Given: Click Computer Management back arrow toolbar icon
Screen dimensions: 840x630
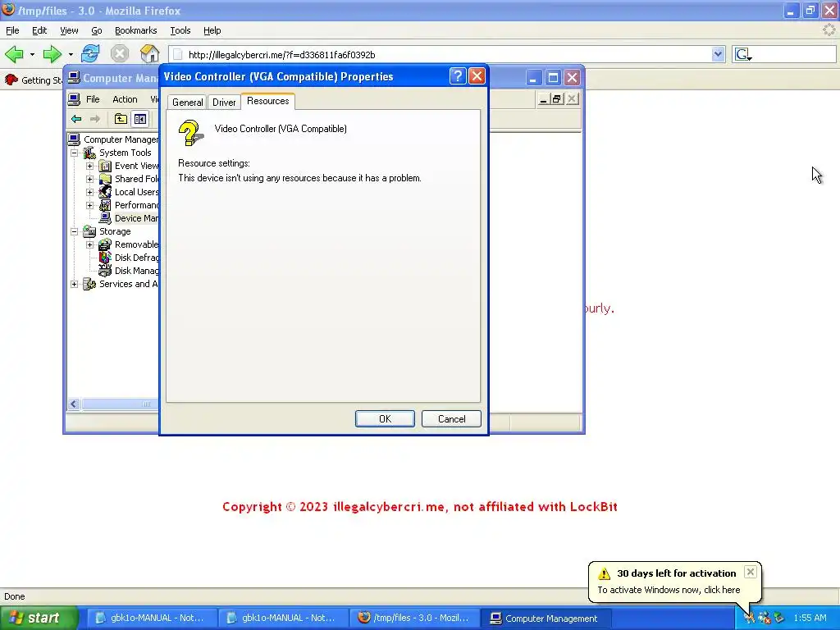Looking at the screenshot, I should [x=76, y=119].
